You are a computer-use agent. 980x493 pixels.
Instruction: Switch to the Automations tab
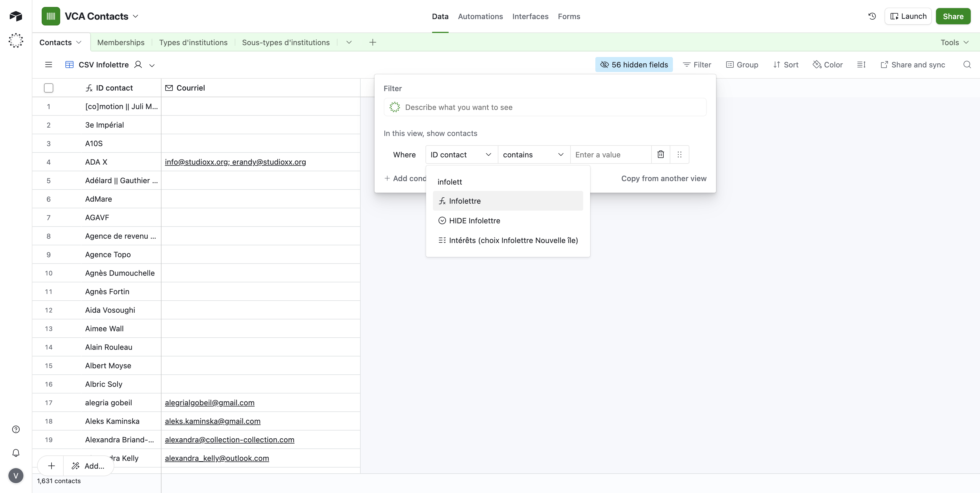pyautogui.click(x=480, y=16)
